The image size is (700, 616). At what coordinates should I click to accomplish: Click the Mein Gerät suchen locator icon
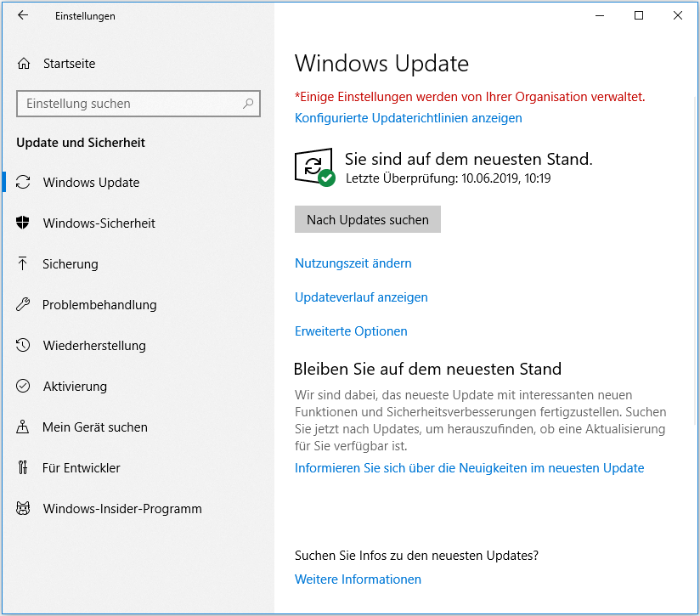22,427
